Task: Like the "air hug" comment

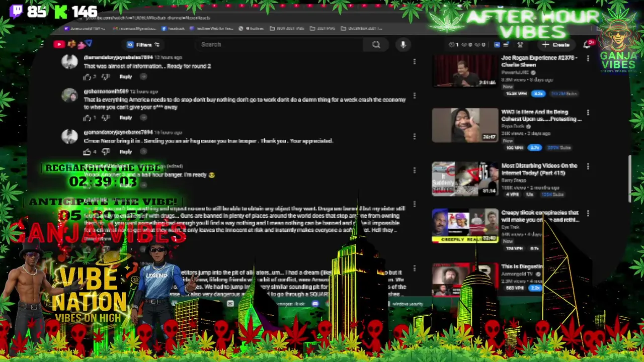Action: [88, 151]
